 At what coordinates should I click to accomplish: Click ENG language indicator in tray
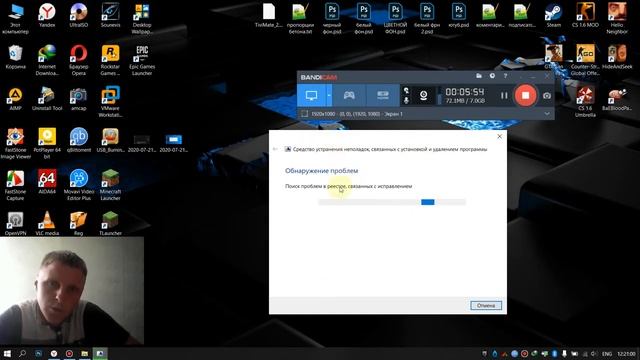pos(607,354)
